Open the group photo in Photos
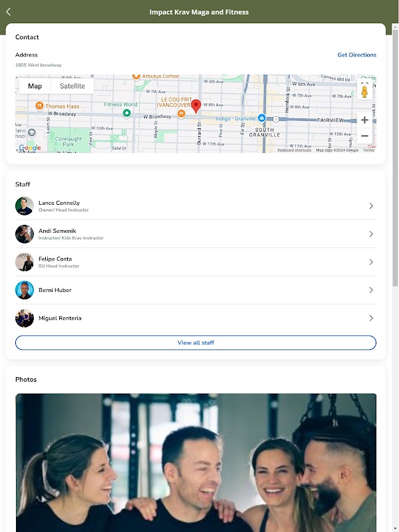 click(x=196, y=463)
